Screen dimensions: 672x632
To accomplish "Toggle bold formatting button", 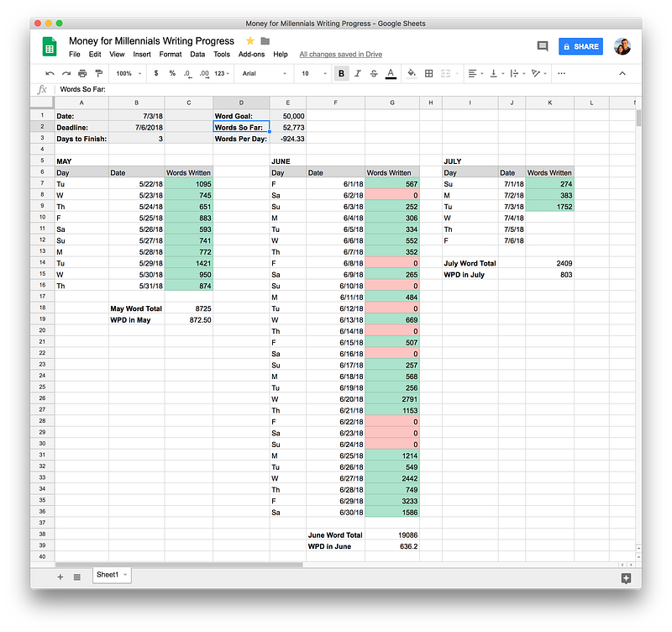I will point(341,73).
